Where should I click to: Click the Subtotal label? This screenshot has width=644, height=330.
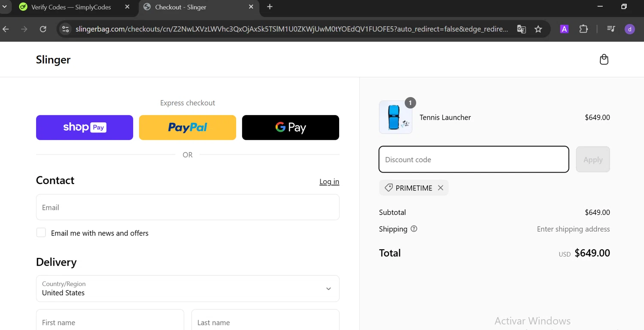pos(392,212)
